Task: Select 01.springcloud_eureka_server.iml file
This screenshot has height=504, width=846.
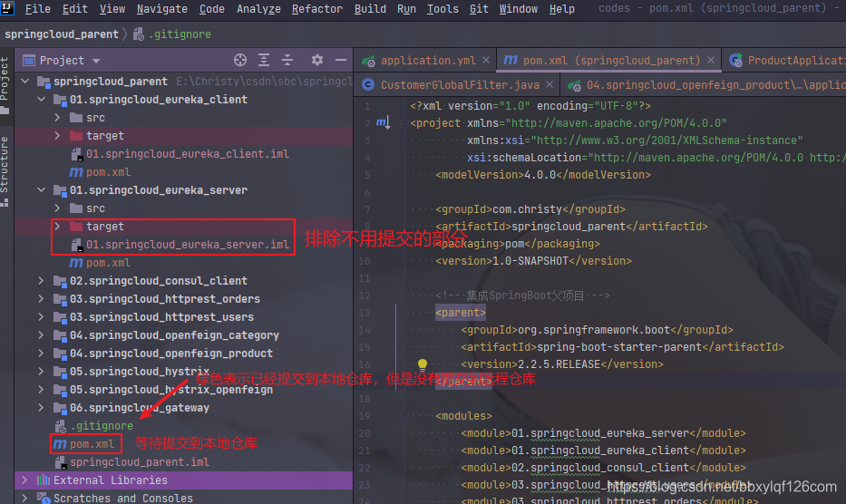Action: point(180,245)
